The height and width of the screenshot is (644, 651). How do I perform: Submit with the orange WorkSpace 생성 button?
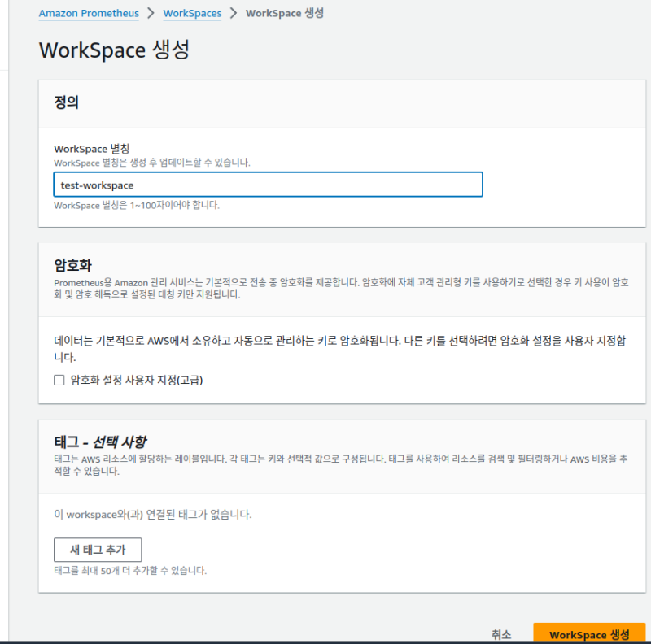[x=589, y=634]
